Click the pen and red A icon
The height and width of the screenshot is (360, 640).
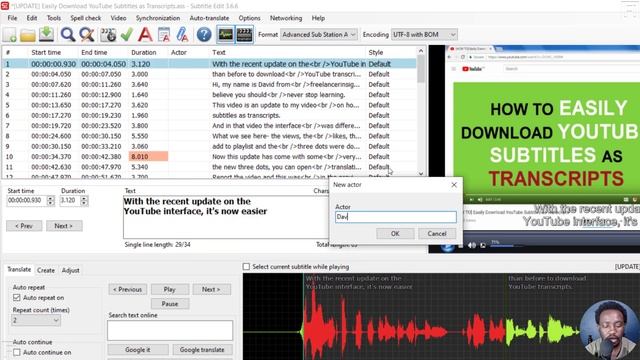[x=182, y=35]
